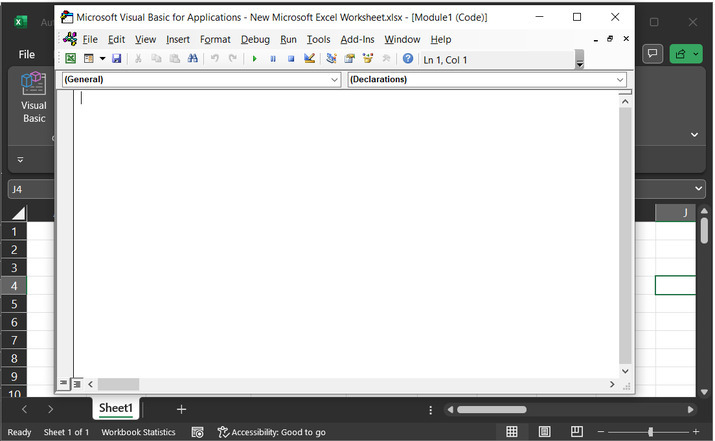Open the Window menu
This screenshot has width=715, height=441.
pyautogui.click(x=402, y=40)
